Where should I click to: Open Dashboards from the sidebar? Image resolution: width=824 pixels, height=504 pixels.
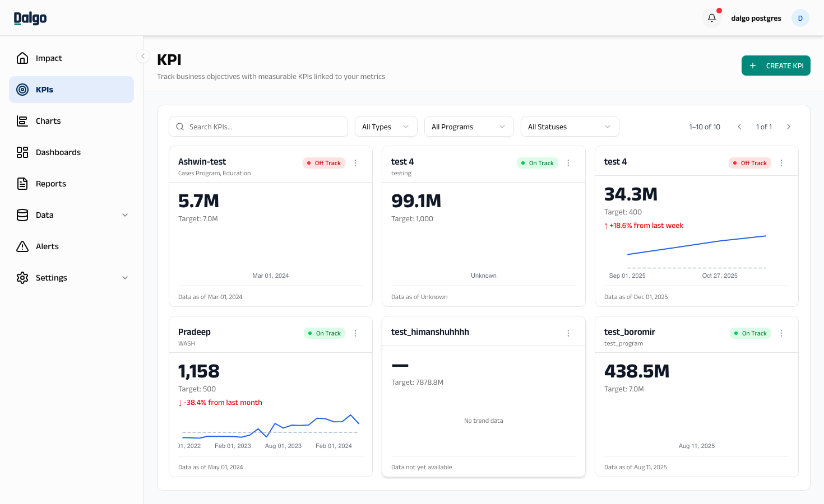tap(72, 152)
